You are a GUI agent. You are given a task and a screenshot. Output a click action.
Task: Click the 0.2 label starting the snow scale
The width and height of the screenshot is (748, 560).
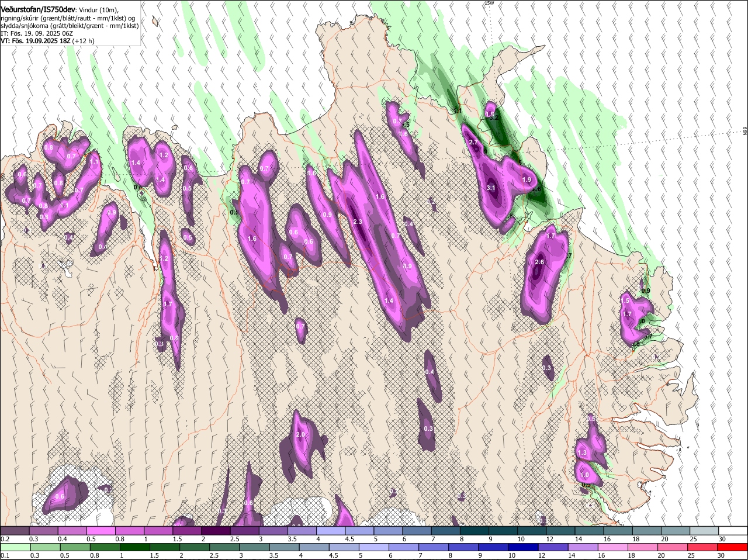point(5,538)
